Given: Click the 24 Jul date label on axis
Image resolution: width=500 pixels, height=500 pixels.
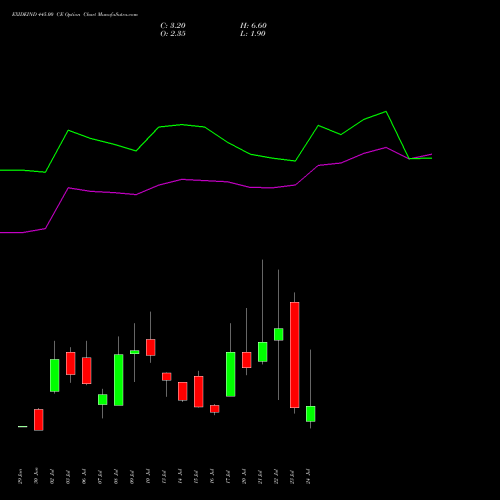Looking at the screenshot, I should point(308,477).
